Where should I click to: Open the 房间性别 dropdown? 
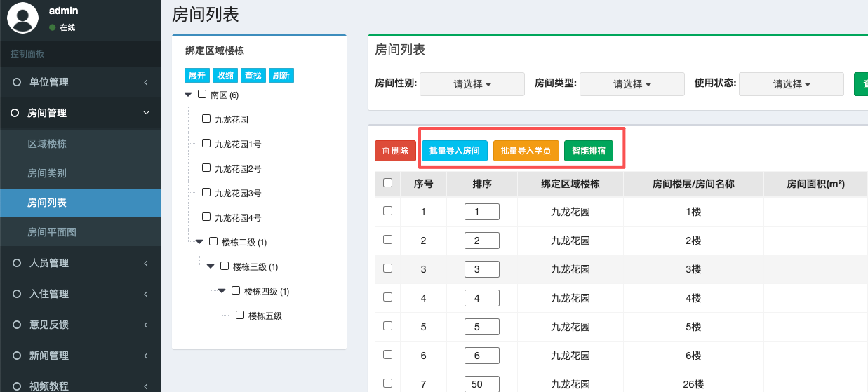[472, 84]
